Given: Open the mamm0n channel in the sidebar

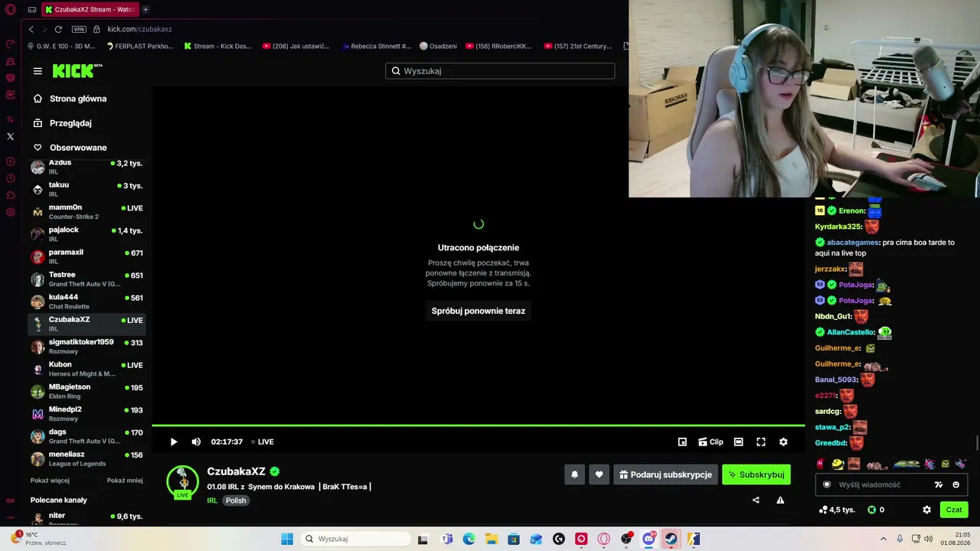Looking at the screenshot, I should (87, 212).
